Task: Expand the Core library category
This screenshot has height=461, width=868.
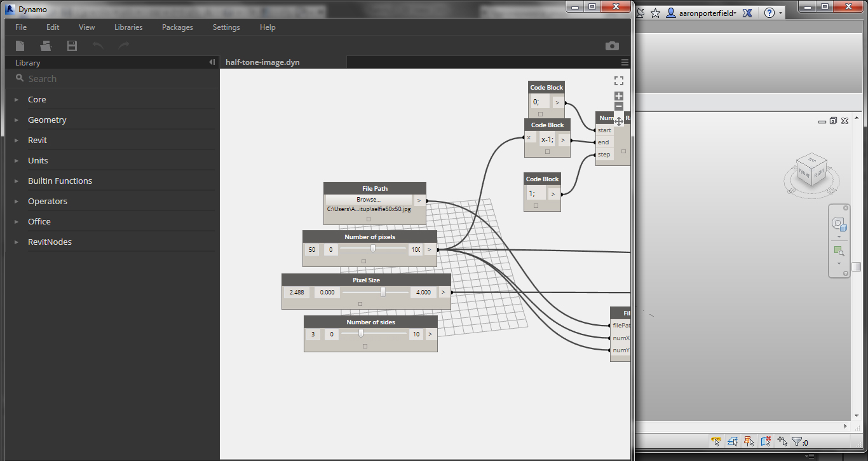Action: [17, 100]
